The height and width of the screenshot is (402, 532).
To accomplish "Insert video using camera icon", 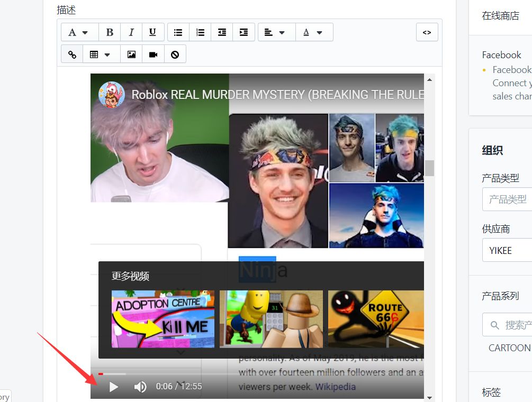I will 153,54.
